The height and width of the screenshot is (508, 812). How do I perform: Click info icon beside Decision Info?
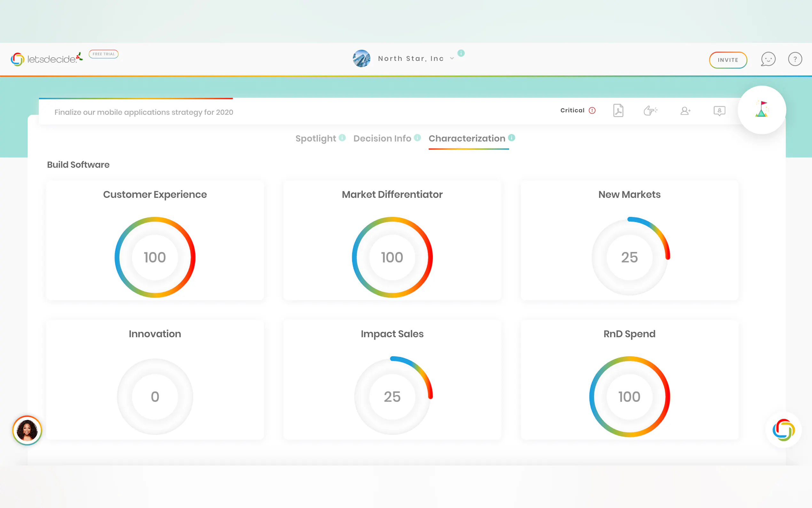417,138
